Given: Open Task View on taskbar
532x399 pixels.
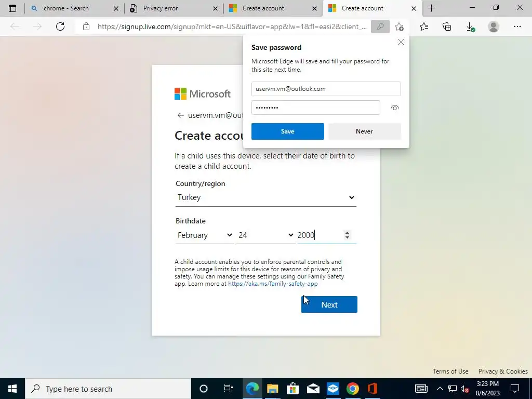Looking at the screenshot, I should (x=229, y=389).
